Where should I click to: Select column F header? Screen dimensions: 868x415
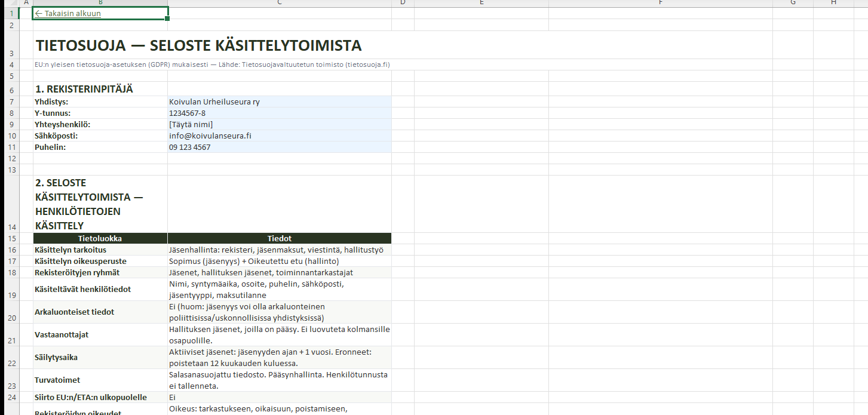click(x=660, y=3)
